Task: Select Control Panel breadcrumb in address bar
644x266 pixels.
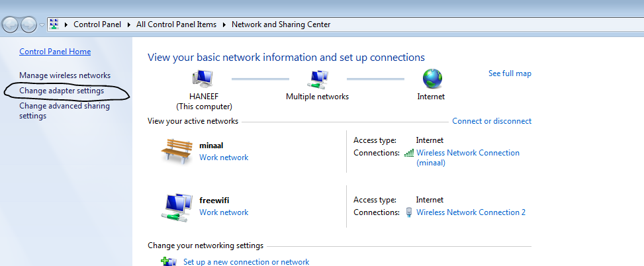Action: pos(97,24)
